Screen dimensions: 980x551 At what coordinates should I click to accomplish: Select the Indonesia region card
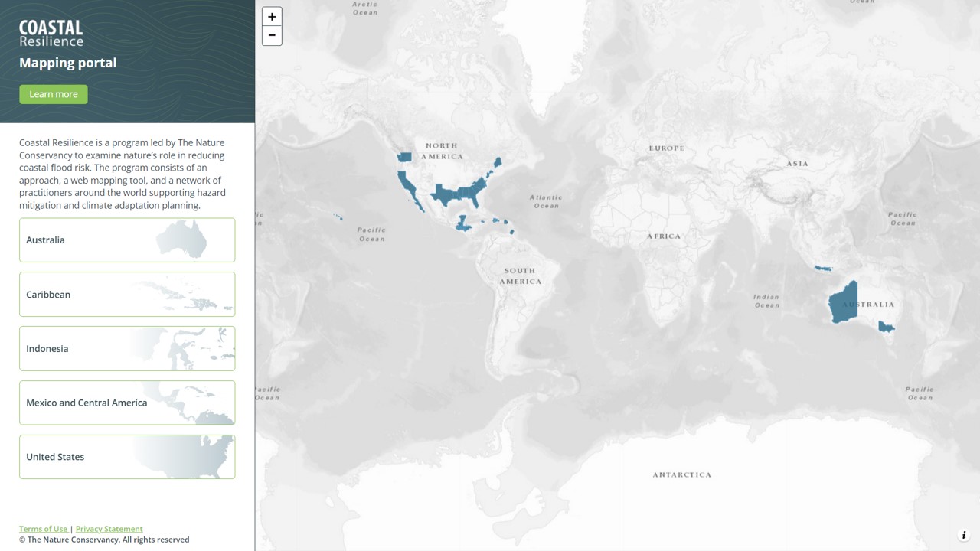[127, 349]
